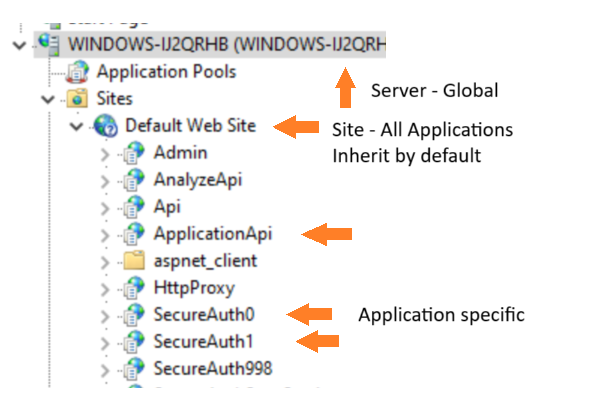The image size is (600, 400).
Task: Select the AnalyzeApi label in tree
Action: point(199,180)
